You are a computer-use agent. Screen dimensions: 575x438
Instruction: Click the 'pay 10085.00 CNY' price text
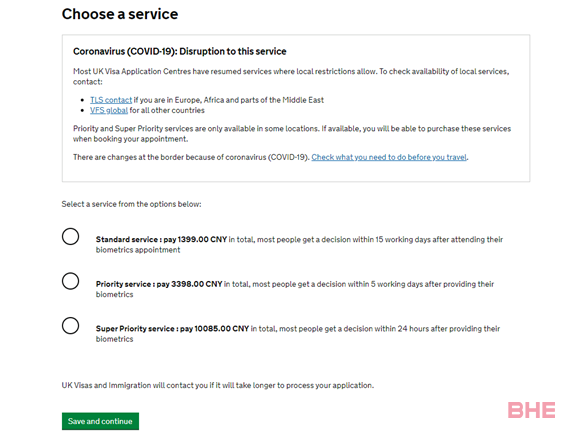215,329
